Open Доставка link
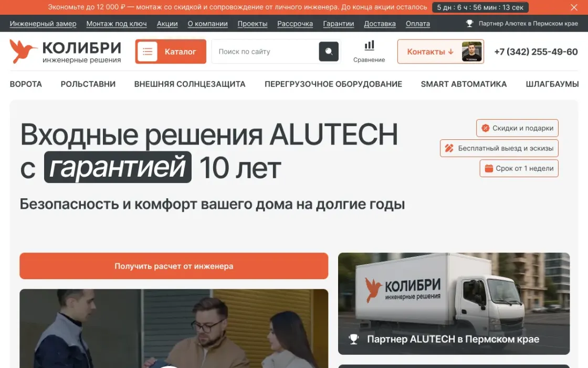Image resolution: width=588 pixels, height=368 pixels. point(380,24)
